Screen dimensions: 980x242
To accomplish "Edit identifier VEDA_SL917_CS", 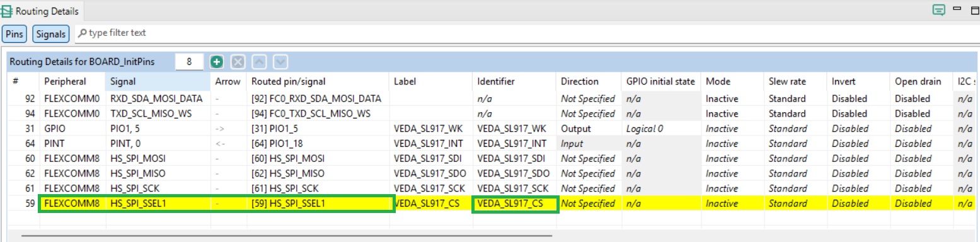I will (x=514, y=204).
